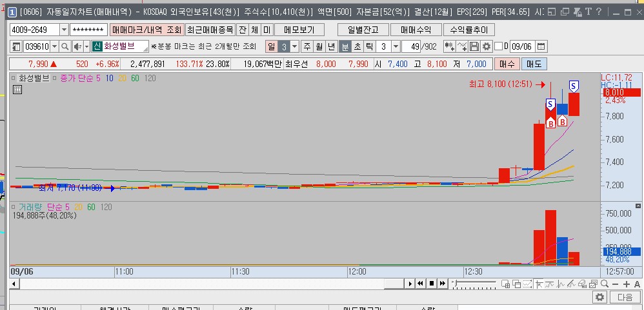Screen dimensions: 644x310
Task: Click the dotted trend line icon
Action: point(527,284)
